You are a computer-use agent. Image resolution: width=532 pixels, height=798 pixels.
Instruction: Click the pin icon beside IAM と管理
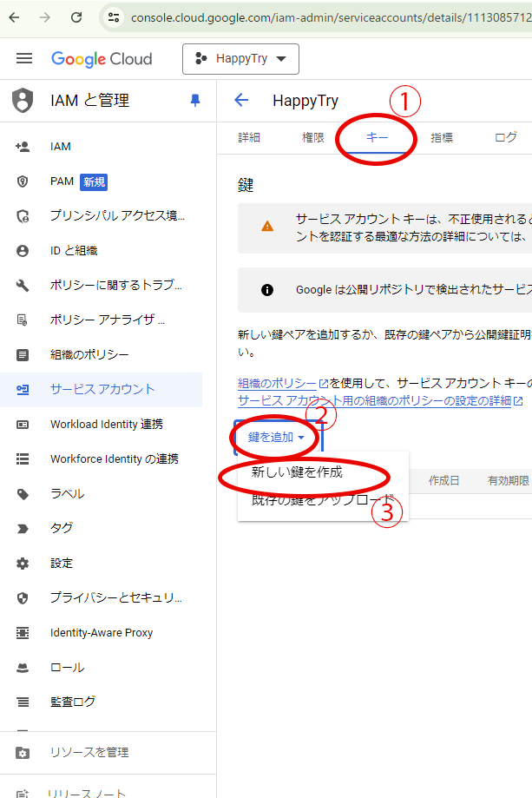(x=194, y=101)
